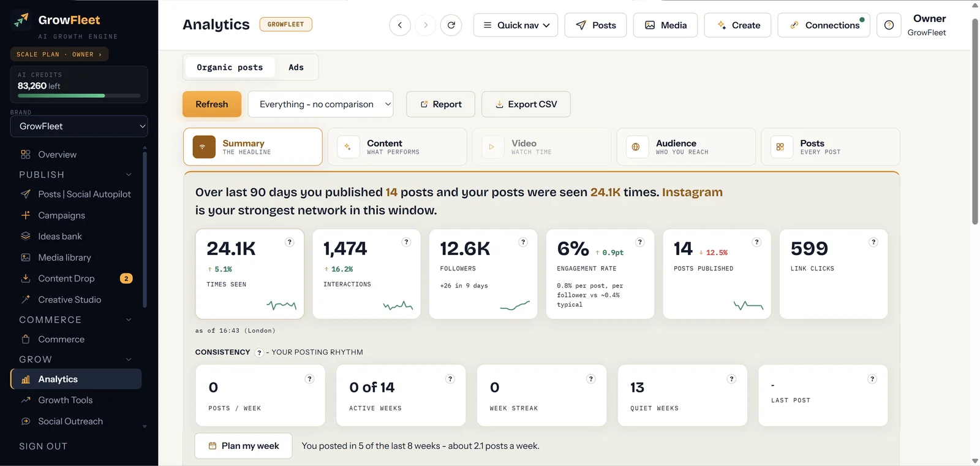The width and height of the screenshot is (980, 466).
Task: Open Posts from the top toolbar
Action: coord(595,25)
